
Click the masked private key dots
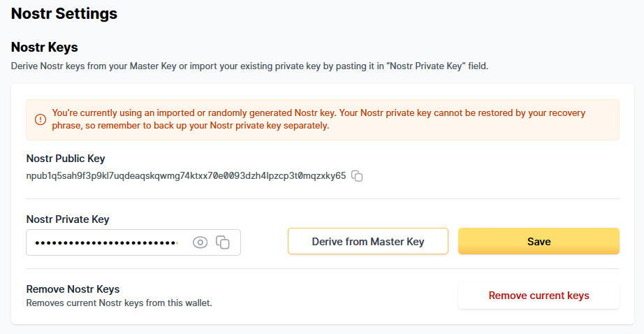106,242
